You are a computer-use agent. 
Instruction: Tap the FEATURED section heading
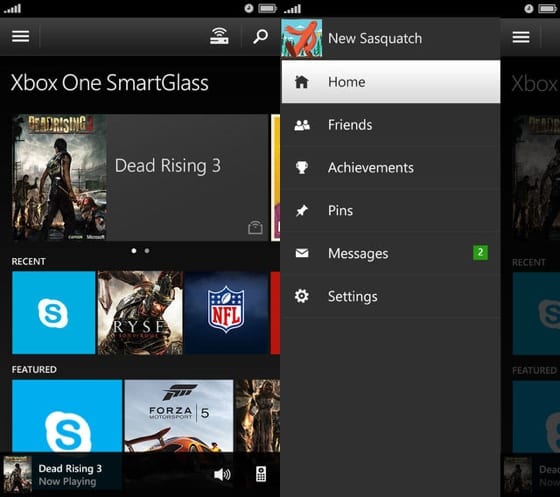pyautogui.click(x=34, y=370)
